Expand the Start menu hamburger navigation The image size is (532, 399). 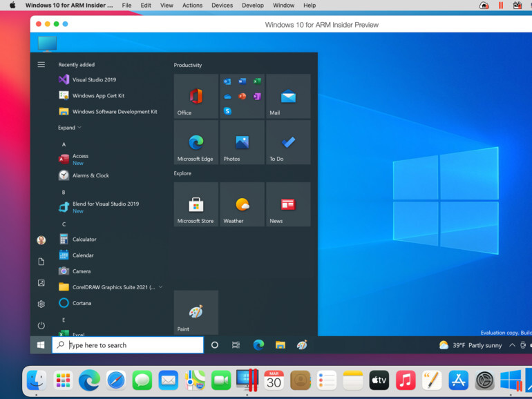pyautogui.click(x=41, y=65)
